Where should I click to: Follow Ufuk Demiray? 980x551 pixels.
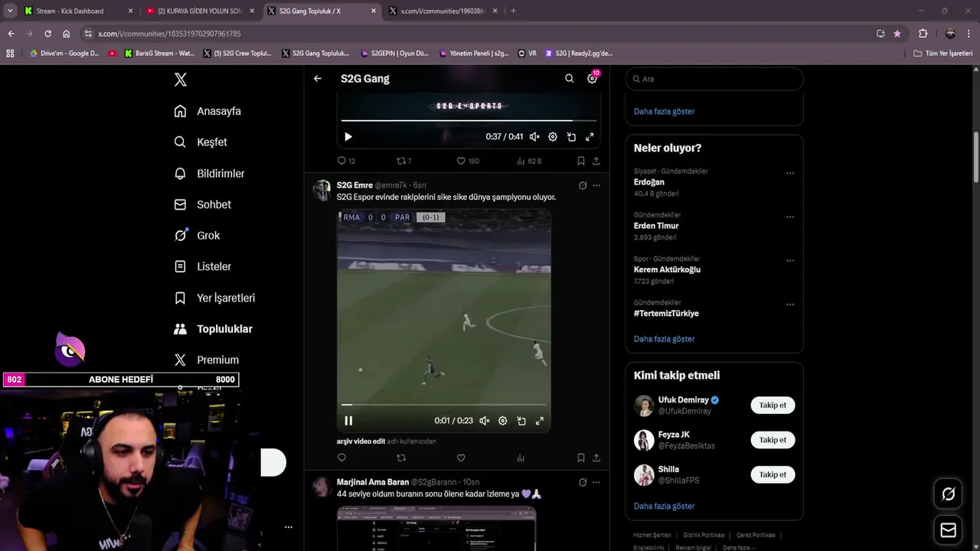(773, 405)
